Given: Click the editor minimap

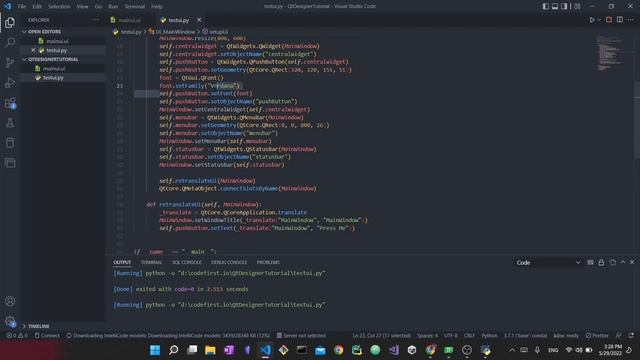Looking at the screenshot, I should click(x=610, y=53).
